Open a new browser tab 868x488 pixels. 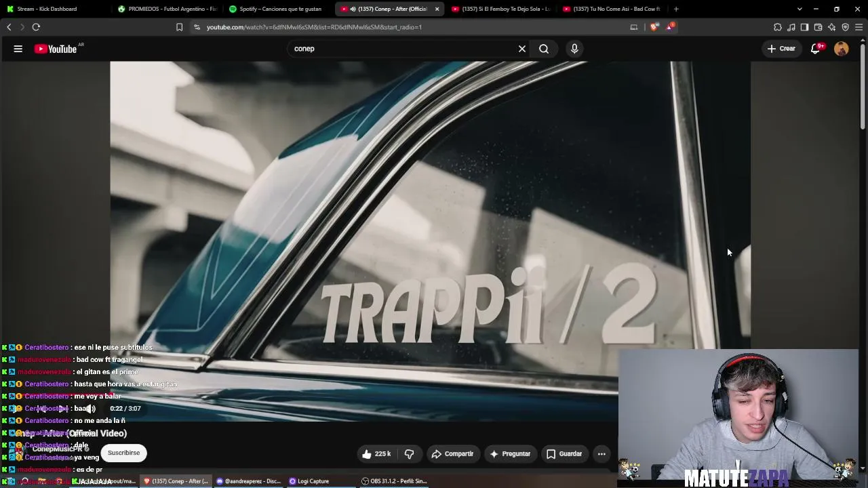(x=676, y=9)
